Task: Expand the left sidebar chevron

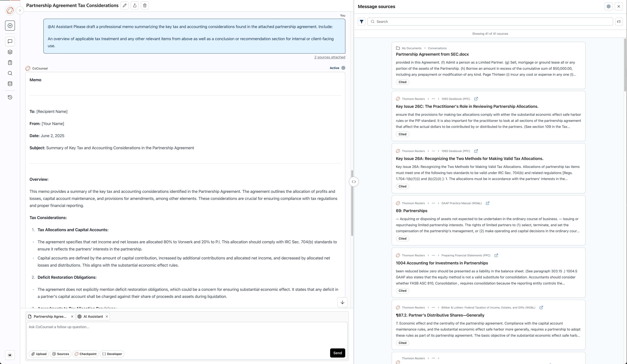Action: tap(20, 11)
